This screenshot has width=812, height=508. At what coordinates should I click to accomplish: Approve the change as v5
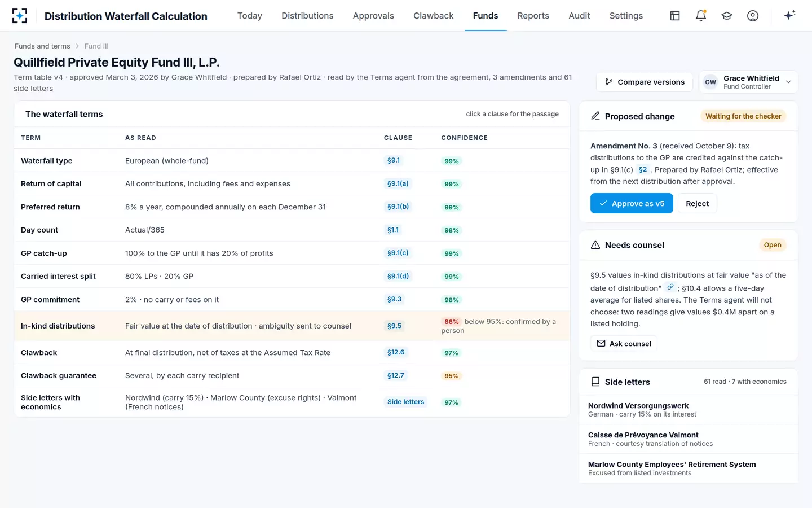click(x=632, y=203)
